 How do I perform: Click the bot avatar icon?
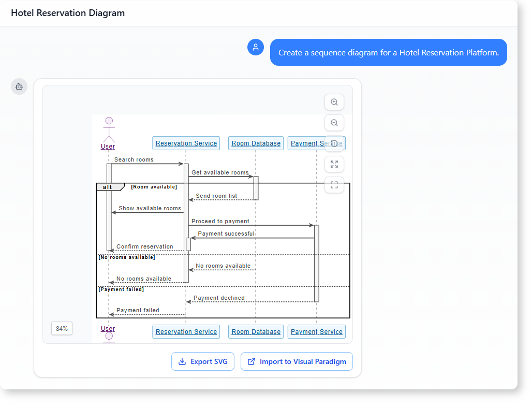(x=19, y=86)
